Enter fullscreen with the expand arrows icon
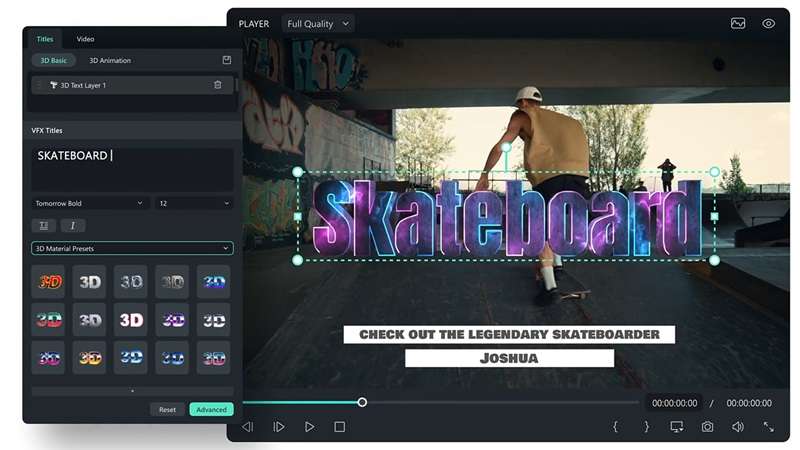 pos(768,427)
